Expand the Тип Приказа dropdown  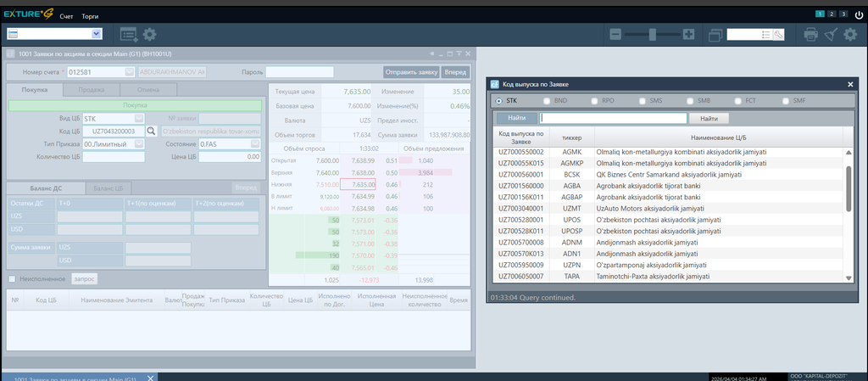[x=139, y=144]
